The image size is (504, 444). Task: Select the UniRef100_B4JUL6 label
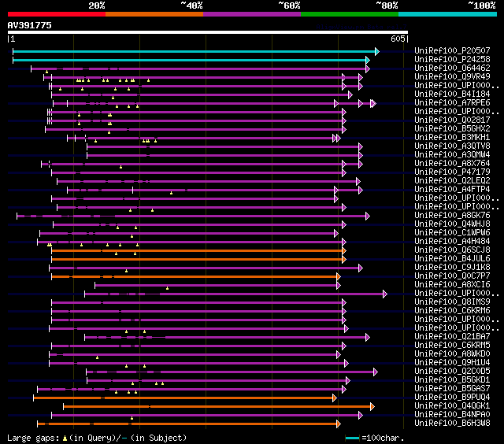(x=452, y=259)
